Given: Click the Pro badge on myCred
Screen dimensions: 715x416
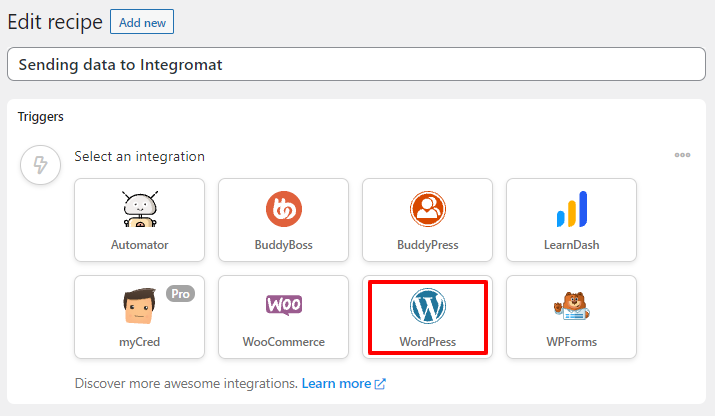Looking at the screenshot, I should [181, 294].
